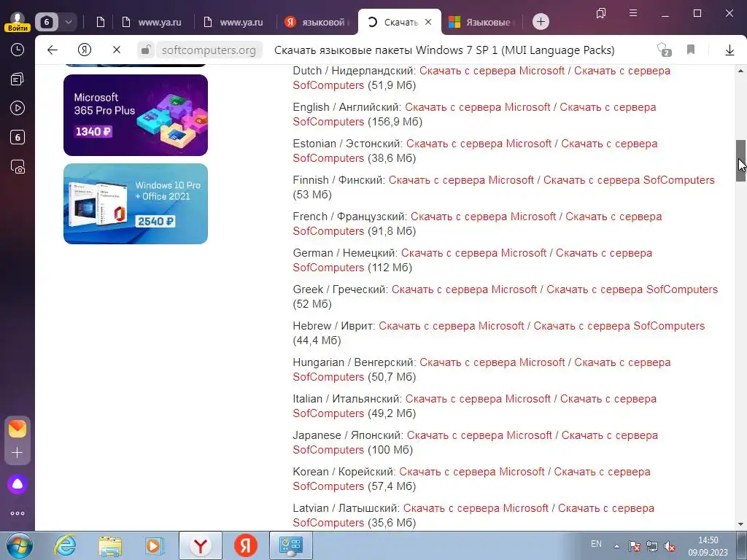This screenshot has width=747, height=560.
Task: Switch to the Языковые Microsoft tab
Action: [483, 22]
